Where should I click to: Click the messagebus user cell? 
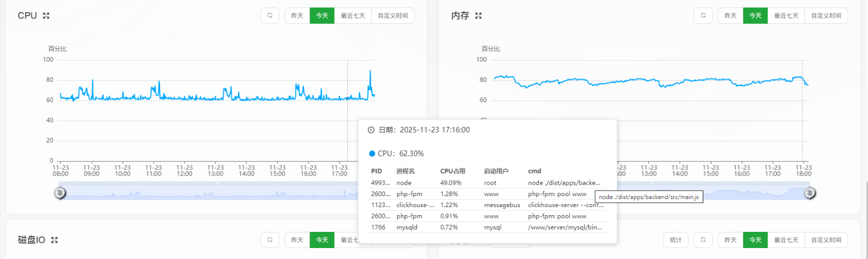tap(502, 205)
